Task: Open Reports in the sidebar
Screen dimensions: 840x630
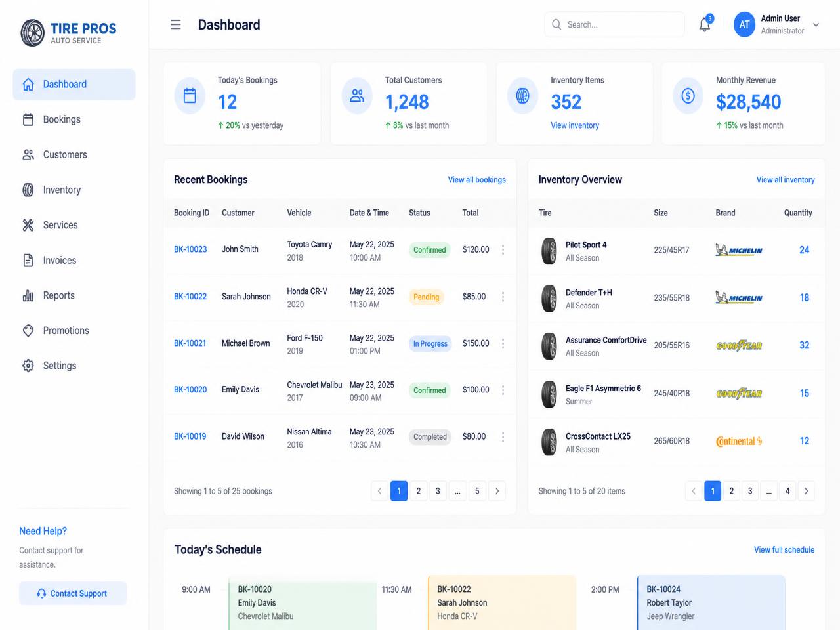Action: 74,295
